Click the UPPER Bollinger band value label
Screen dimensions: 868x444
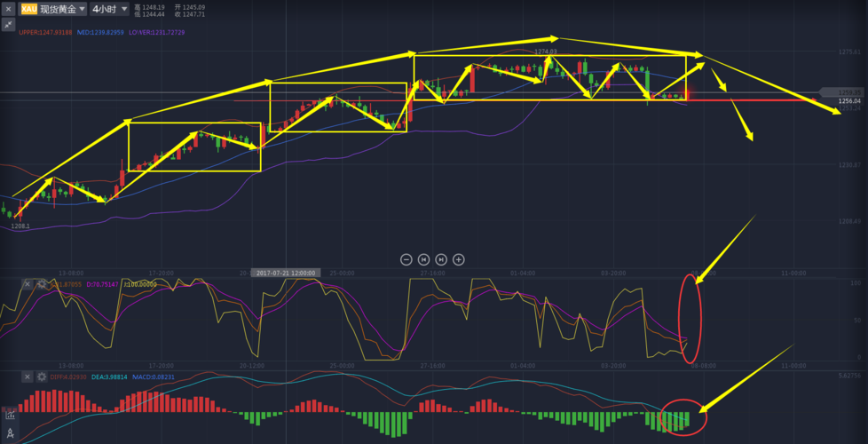tap(45, 33)
